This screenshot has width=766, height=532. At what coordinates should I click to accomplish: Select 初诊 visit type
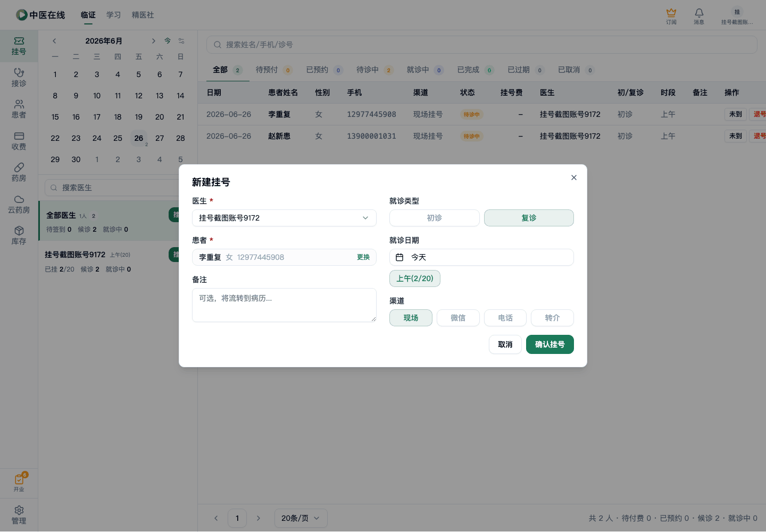(x=434, y=218)
